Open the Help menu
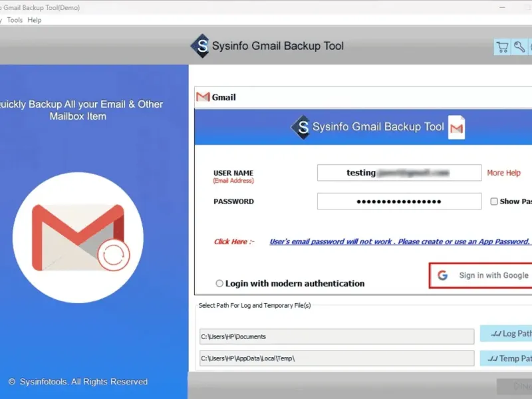Screen dimensions: 532x399 [35, 20]
